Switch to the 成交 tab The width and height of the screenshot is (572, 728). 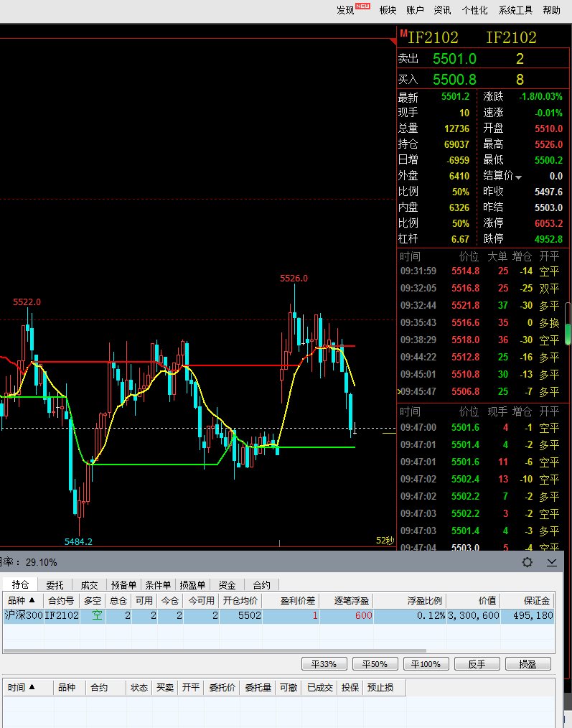(x=89, y=585)
